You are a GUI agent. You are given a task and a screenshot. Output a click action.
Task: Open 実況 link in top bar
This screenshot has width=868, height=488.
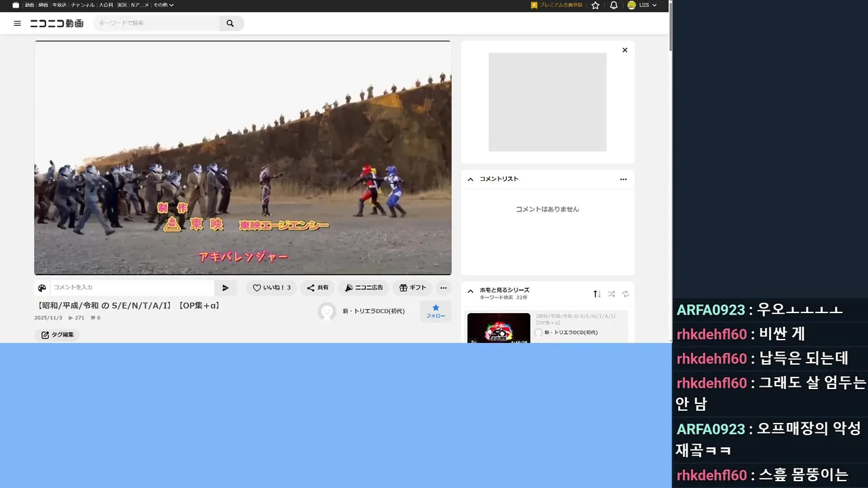pos(122,5)
